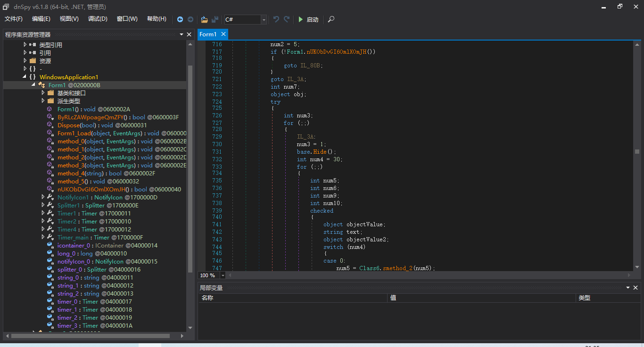Click the search magnifier icon in toolbar
Viewport: 644px width, 347px height.
pyautogui.click(x=331, y=19)
